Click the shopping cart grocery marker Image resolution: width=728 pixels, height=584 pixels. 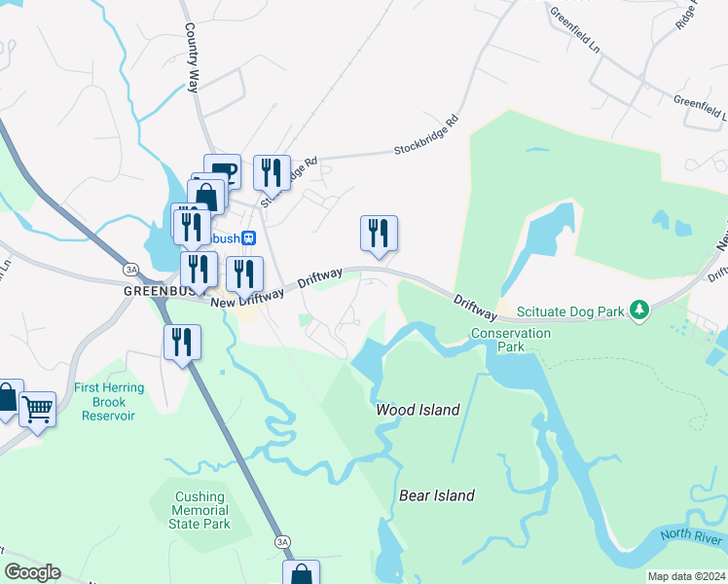[38, 410]
